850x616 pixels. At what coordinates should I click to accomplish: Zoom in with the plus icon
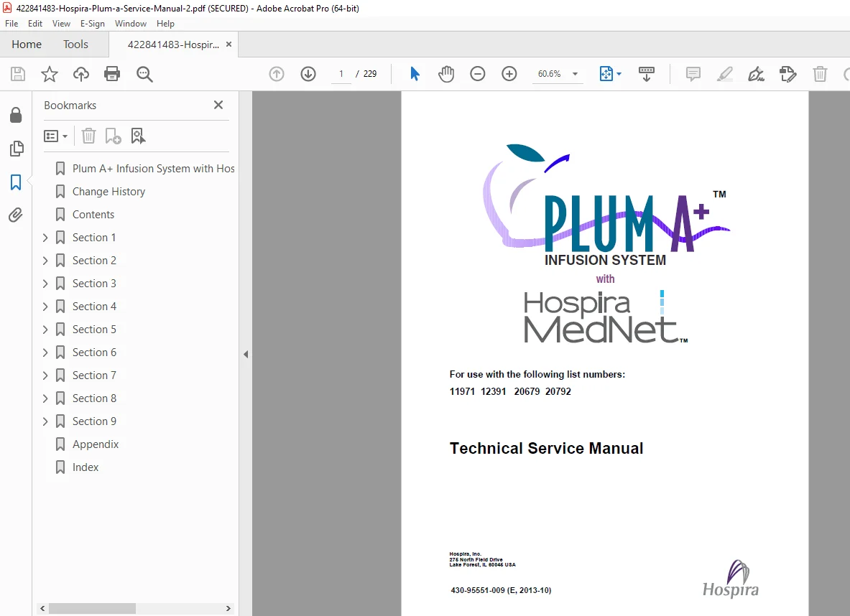(509, 74)
